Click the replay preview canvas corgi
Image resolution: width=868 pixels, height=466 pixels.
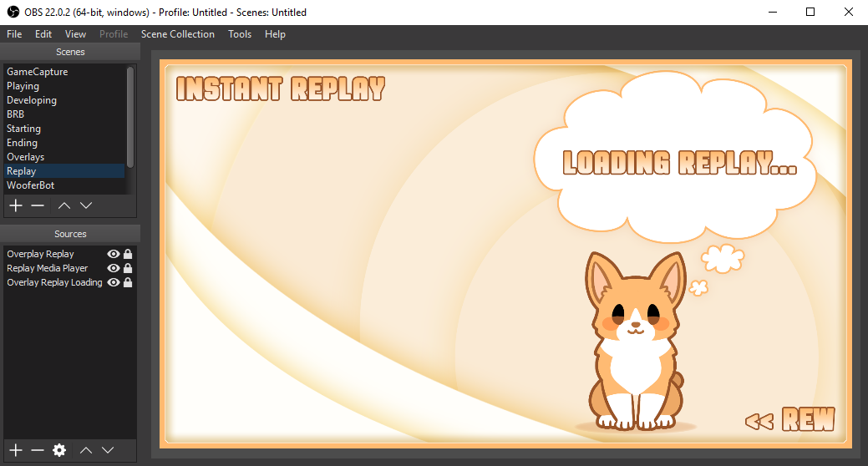pos(636,342)
